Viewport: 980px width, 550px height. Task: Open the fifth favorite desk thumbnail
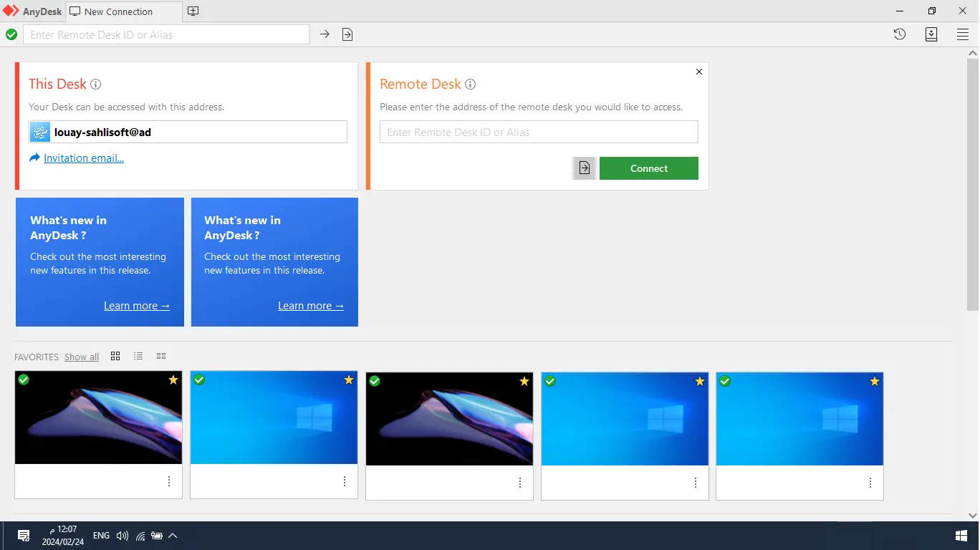pos(799,419)
